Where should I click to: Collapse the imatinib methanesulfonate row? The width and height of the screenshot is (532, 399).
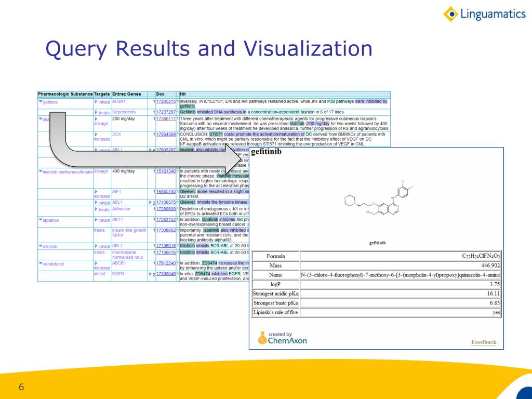point(41,171)
